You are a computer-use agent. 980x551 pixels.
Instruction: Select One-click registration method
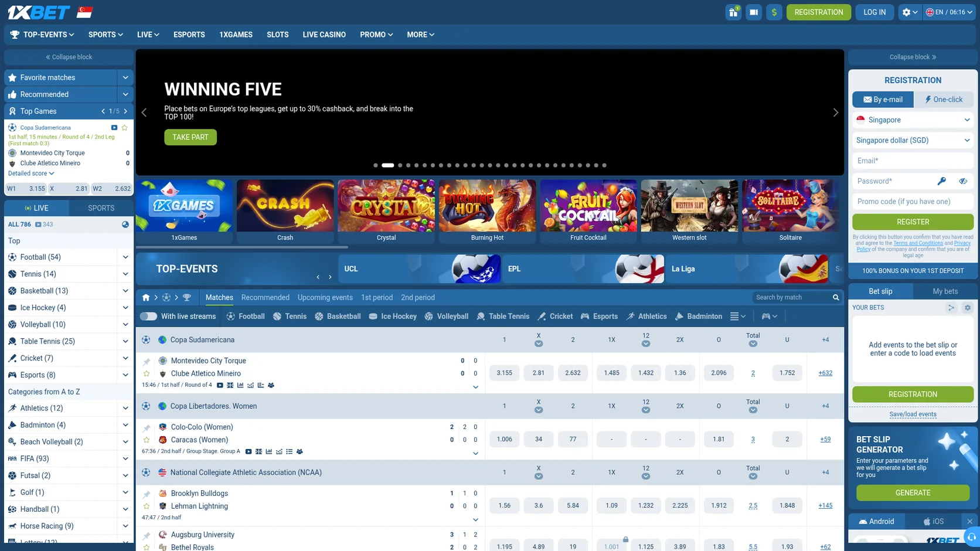click(x=944, y=100)
